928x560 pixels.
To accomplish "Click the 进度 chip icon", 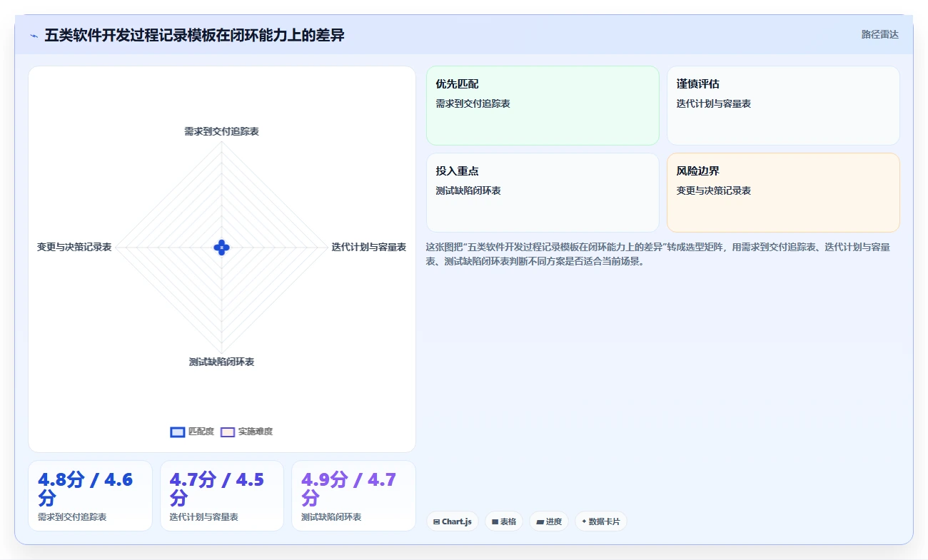I will coord(540,521).
